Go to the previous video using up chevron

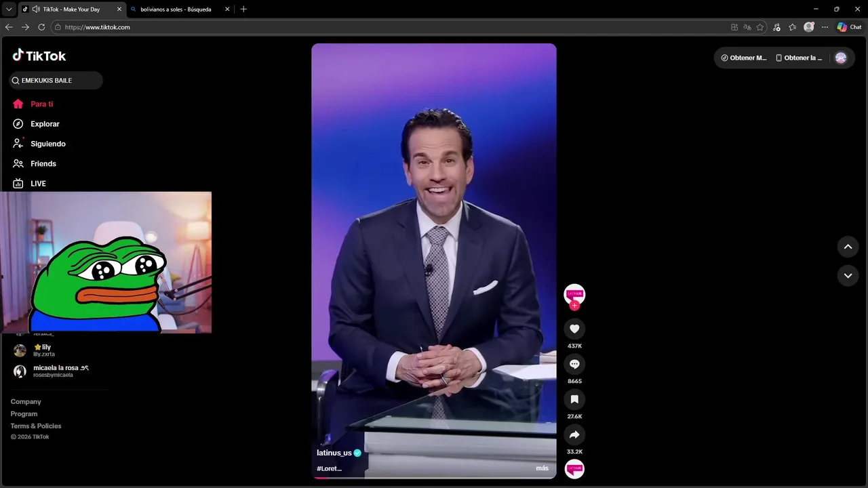tap(848, 247)
